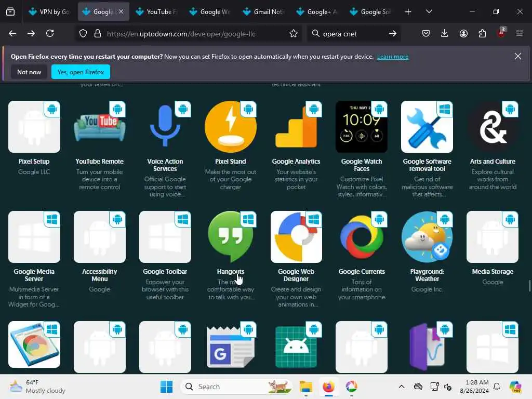Image resolution: width=532 pixels, height=399 pixels.
Task: Open the Accessibility Menu app icon
Action: (x=99, y=237)
